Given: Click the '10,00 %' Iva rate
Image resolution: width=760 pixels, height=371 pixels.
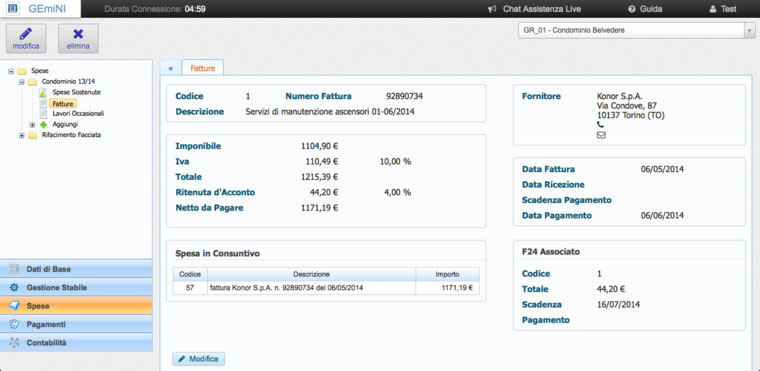Looking at the screenshot, I should [x=396, y=161].
